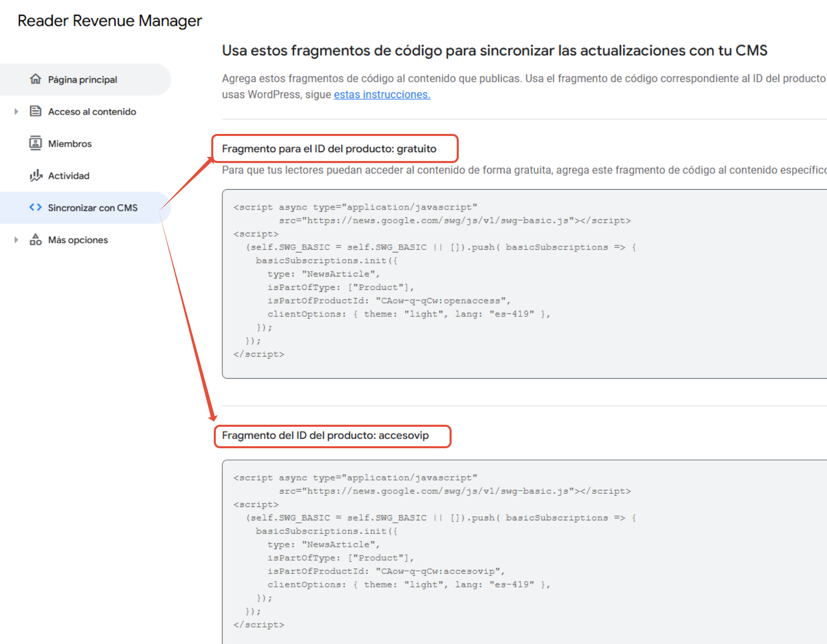
Task: Click the code brackets icon for Sincronizar con CMS
Action: pyautogui.click(x=35, y=207)
